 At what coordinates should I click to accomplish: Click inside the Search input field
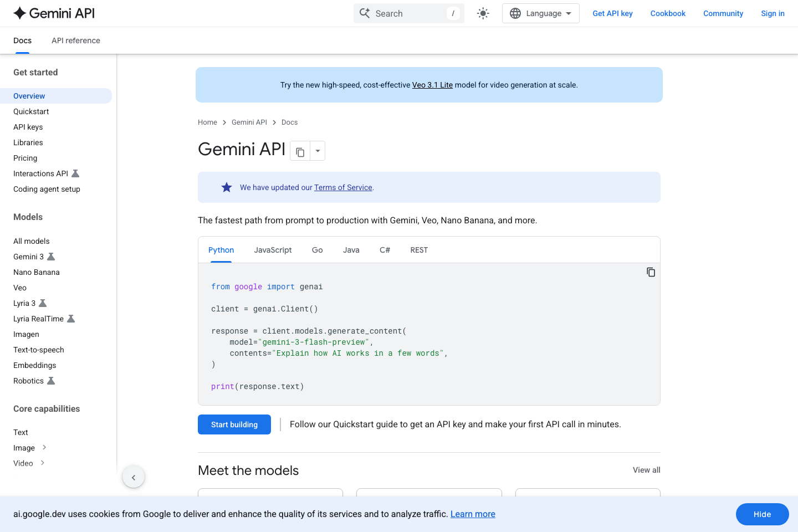click(x=410, y=13)
